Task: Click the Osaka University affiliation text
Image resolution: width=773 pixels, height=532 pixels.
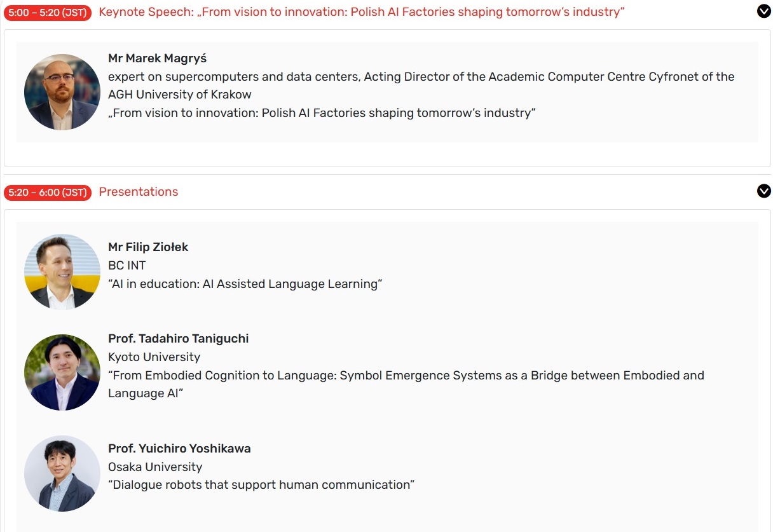Action: 155,467
